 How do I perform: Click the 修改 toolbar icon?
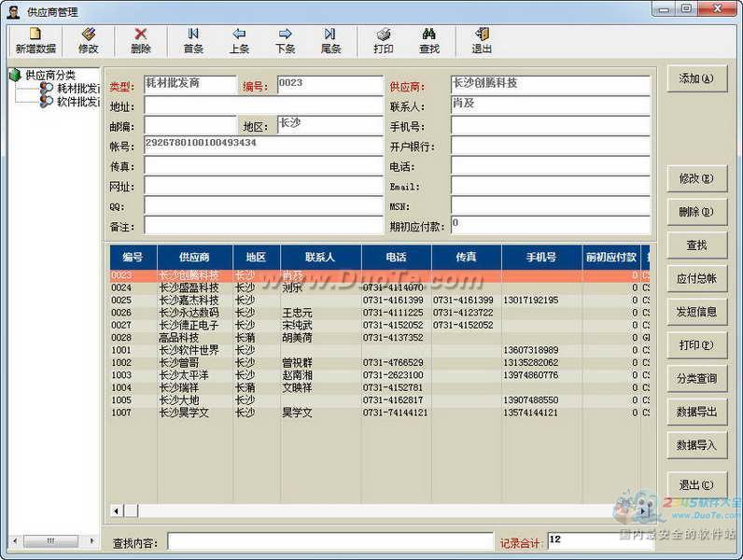[88, 41]
